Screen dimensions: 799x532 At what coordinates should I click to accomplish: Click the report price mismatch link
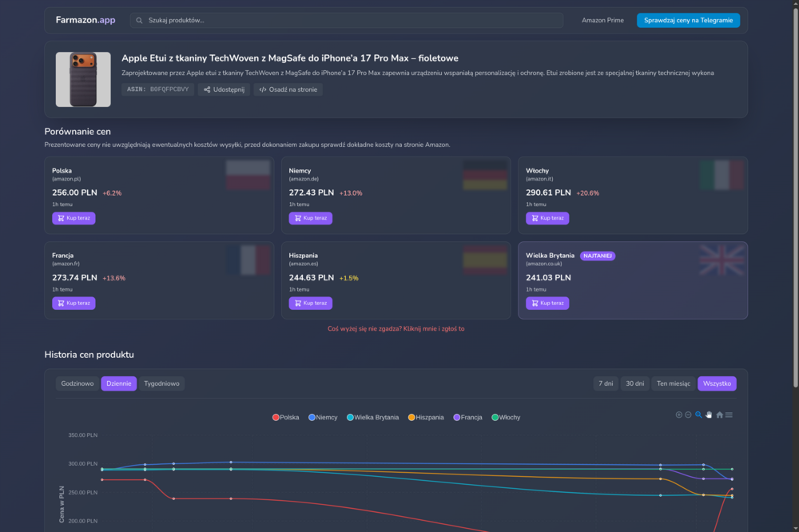(396, 328)
